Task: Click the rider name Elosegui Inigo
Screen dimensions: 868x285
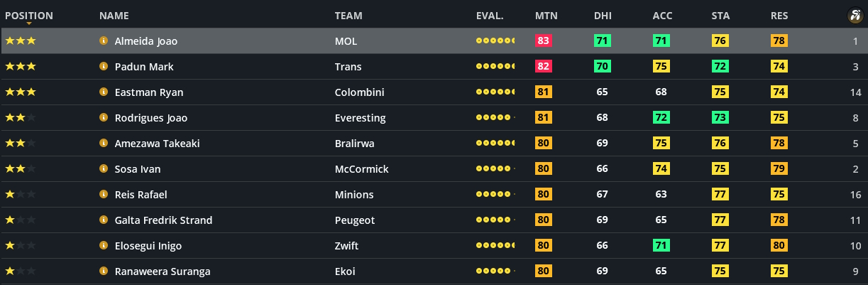Action: (x=148, y=246)
